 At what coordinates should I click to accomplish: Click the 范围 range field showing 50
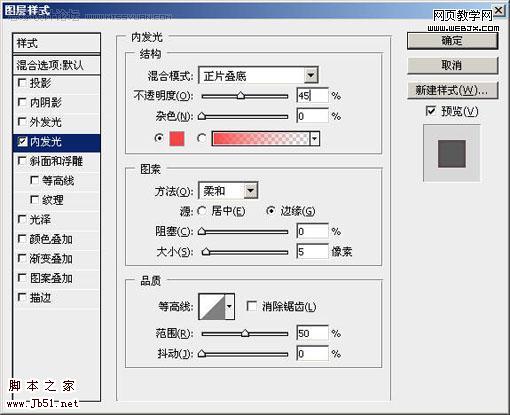click(x=312, y=333)
